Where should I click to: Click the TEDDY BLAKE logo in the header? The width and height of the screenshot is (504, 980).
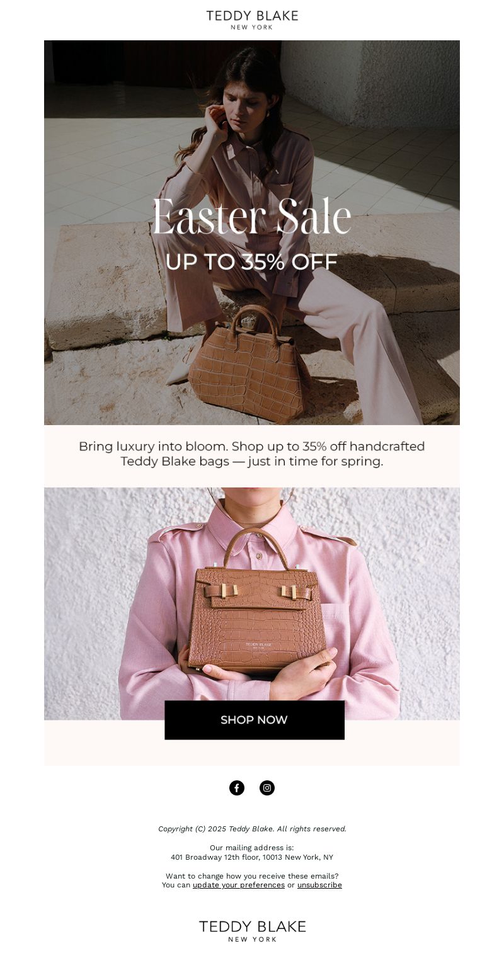252,20
